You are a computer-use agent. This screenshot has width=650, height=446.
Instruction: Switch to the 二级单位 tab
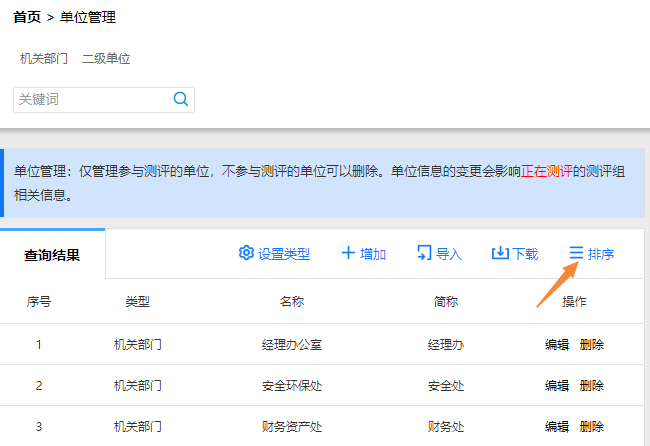pyautogui.click(x=106, y=58)
